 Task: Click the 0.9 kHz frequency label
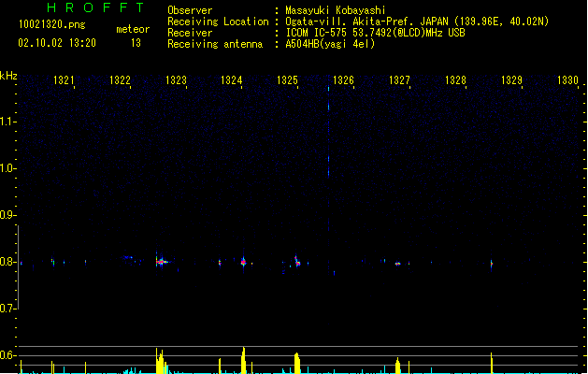click(x=7, y=215)
